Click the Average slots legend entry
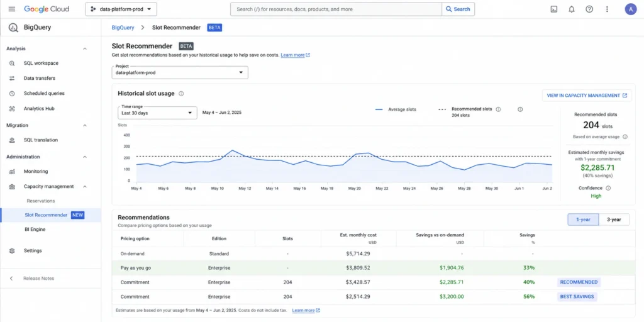644x322 pixels. (x=396, y=109)
